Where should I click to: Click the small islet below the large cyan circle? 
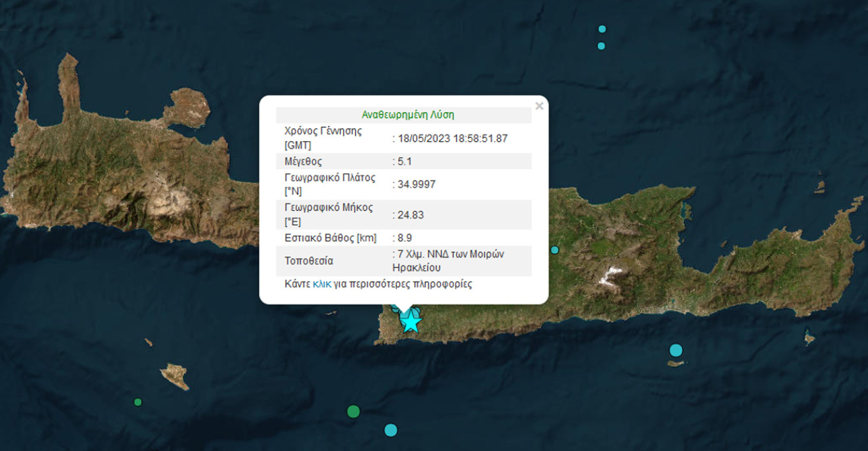coord(676,363)
